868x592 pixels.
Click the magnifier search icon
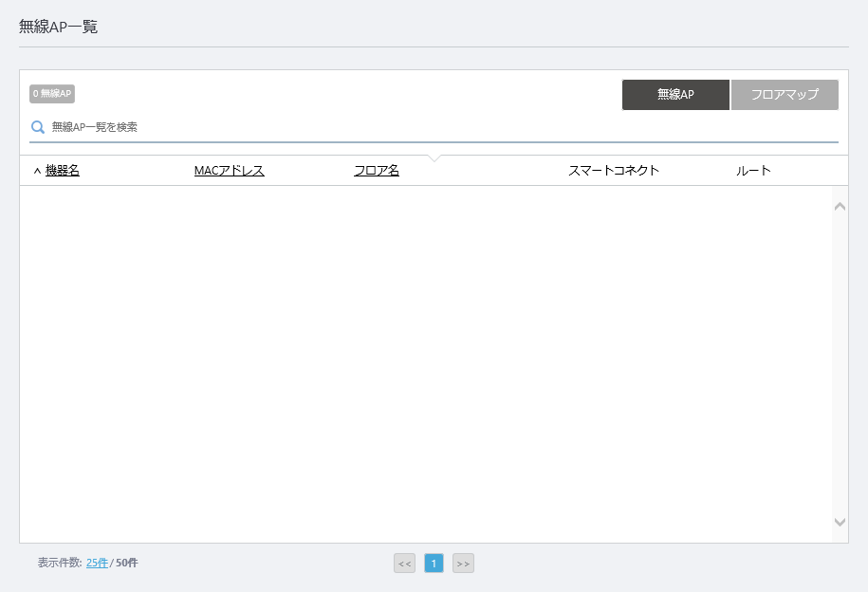point(38,127)
